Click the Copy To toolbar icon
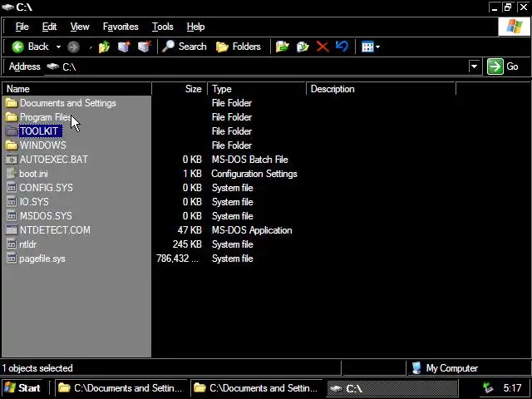 303,47
